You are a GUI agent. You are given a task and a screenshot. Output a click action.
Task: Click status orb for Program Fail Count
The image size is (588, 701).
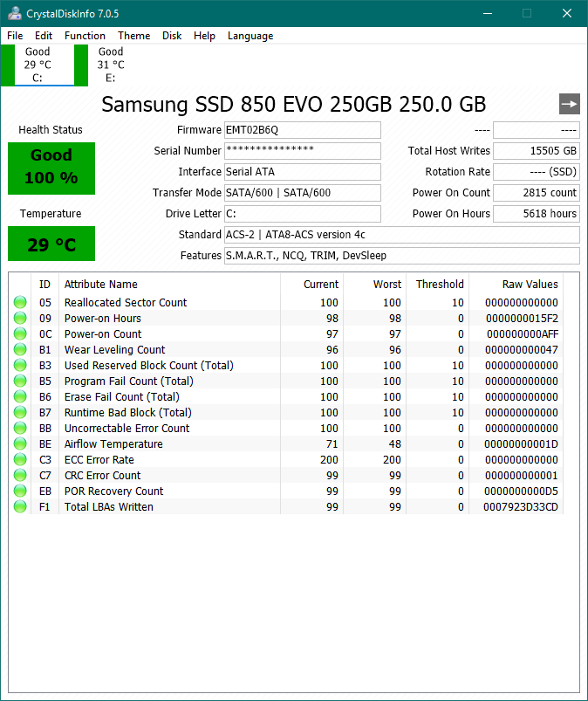pos(20,381)
